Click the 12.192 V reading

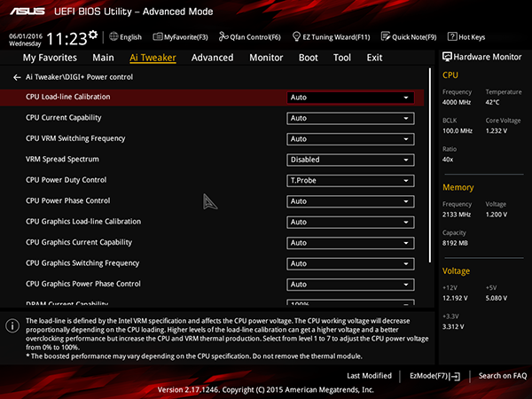pyautogui.click(x=455, y=298)
